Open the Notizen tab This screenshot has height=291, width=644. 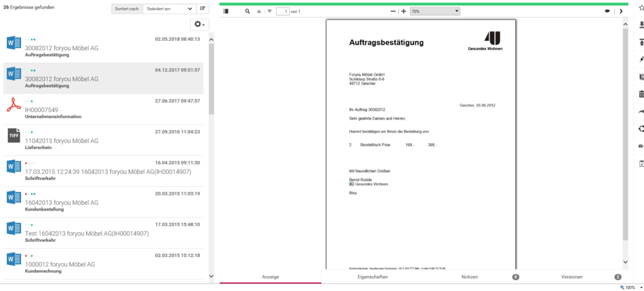(469, 277)
